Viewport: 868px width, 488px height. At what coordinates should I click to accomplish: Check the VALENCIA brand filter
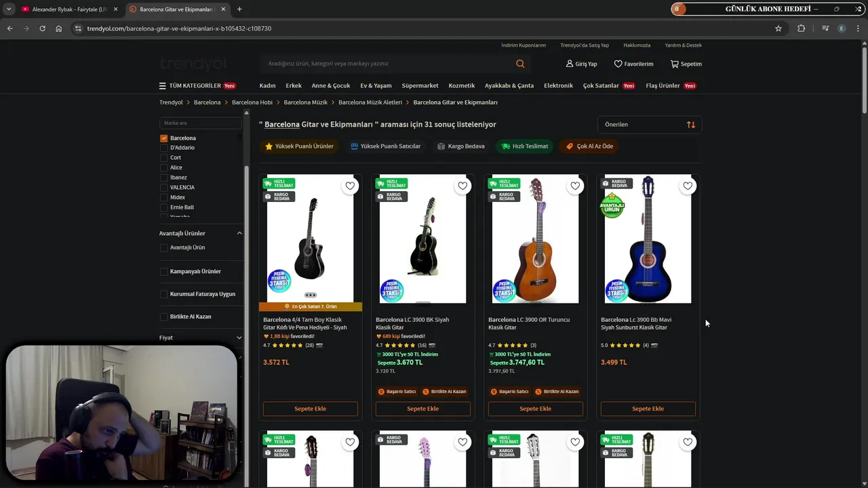(x=163, y=188)
